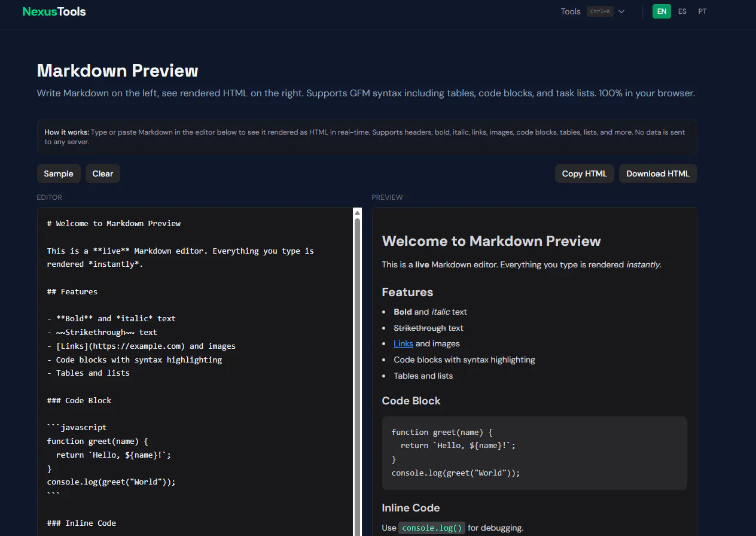Click '## Features' line in editor
The image size is (756, 536).
point(72,291)
